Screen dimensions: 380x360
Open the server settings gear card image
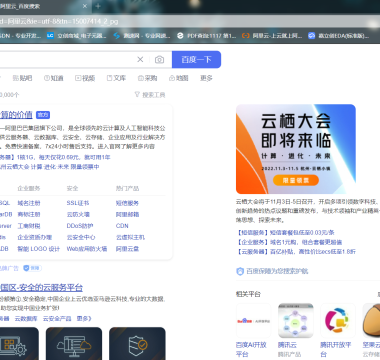coord(19,344)
